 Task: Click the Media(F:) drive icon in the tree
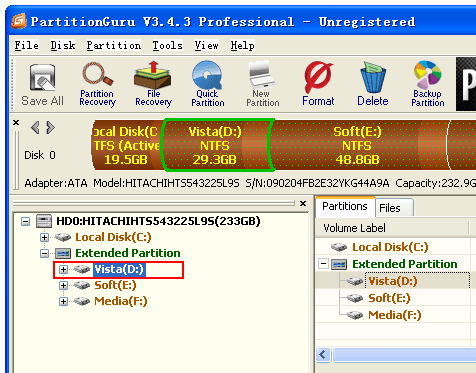tap(82, 301)
